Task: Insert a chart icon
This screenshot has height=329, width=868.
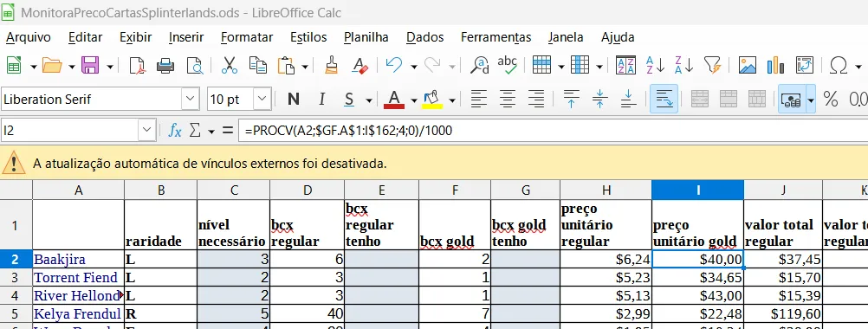Action: [776, 66]
